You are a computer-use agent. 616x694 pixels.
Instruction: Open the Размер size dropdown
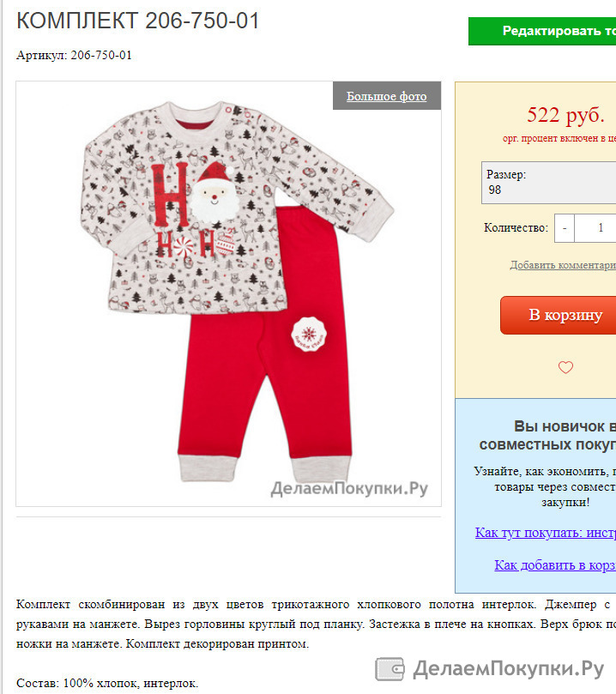click(549, 183)
